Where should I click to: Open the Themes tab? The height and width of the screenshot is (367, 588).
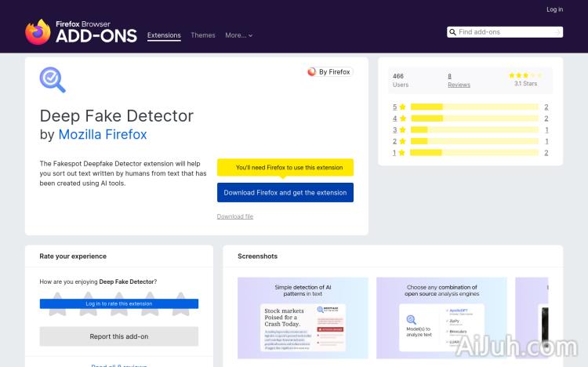click(203, 35)
